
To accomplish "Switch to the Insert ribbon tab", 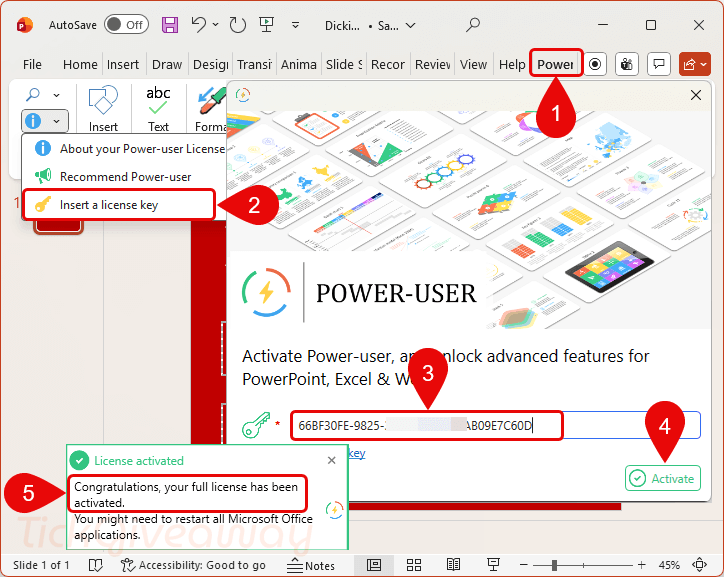I will (123, 65).
